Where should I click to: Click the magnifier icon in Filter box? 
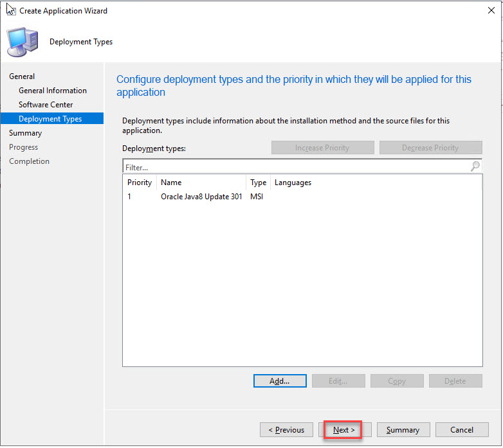(475, 166)
